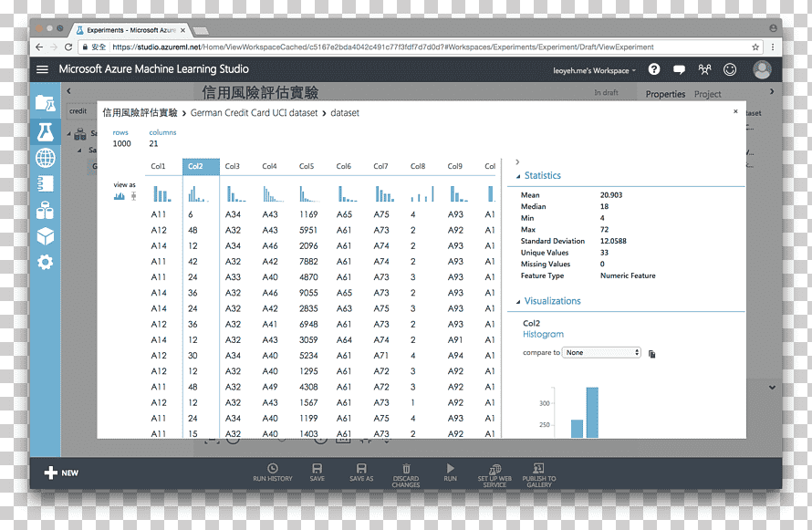Select the Col1 column header
The width and height of the screenshot is (812, 530).
[x=158, y=166]
